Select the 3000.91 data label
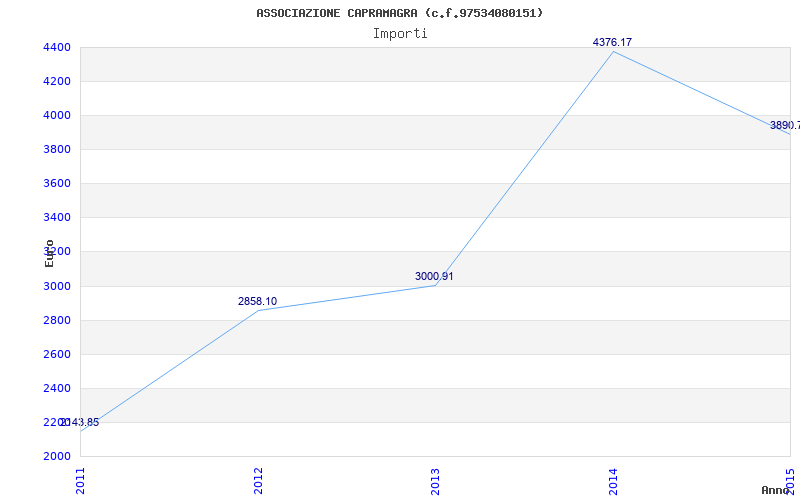Viewport: 800px width, 500px height. click(x=434, y=277)
